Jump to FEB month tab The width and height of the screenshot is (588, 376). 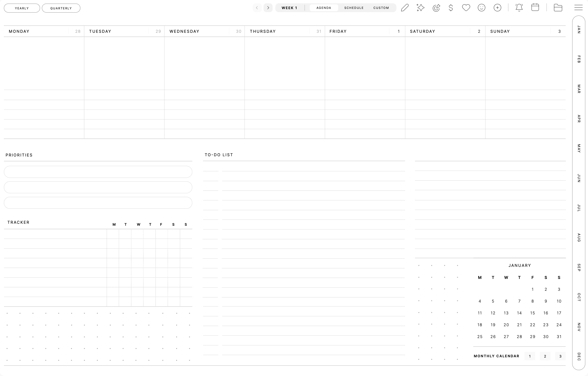click(x=579, y=59)
